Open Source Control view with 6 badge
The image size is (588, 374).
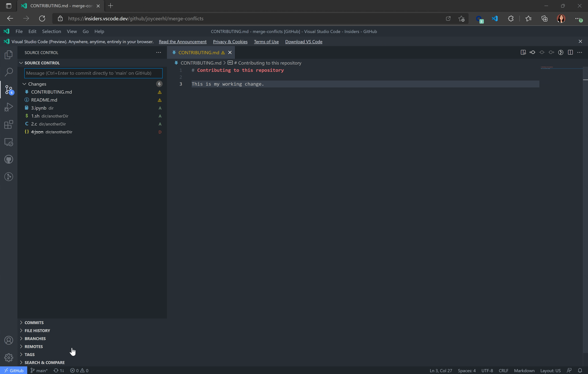pos(9,90)
